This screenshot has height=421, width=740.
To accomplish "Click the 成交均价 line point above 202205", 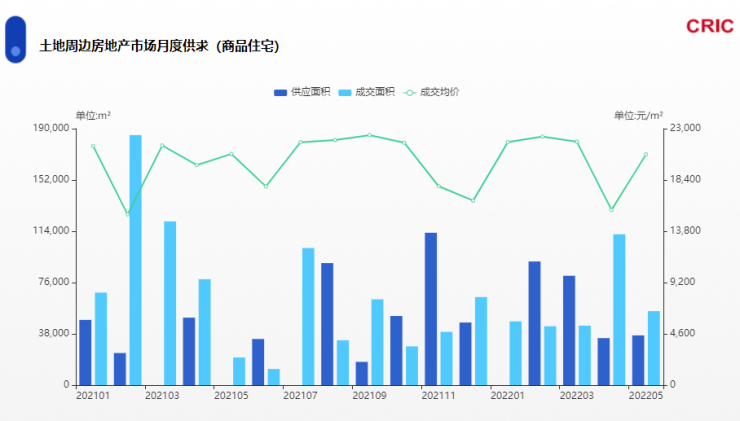I will point(646,154).
